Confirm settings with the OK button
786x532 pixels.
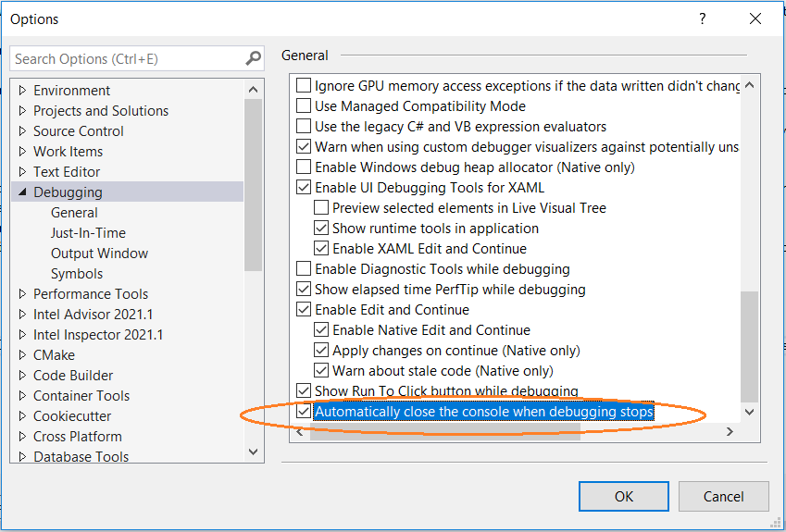pos(624,497)
